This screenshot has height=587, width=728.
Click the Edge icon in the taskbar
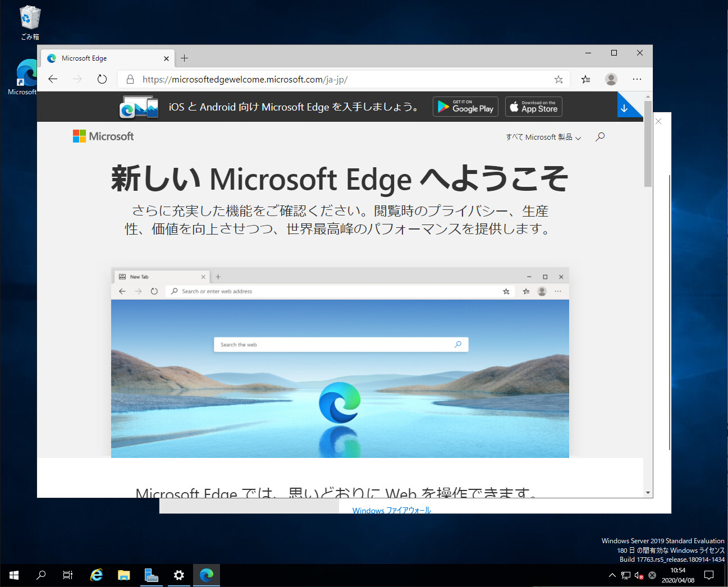[207, 575]
